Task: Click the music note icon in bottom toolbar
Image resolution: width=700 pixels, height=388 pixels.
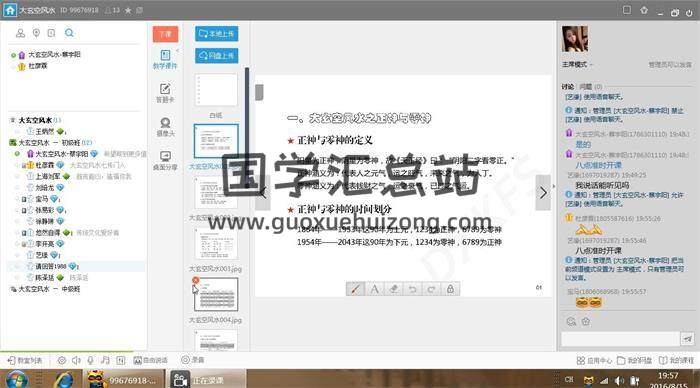Action: pos(105,360)
